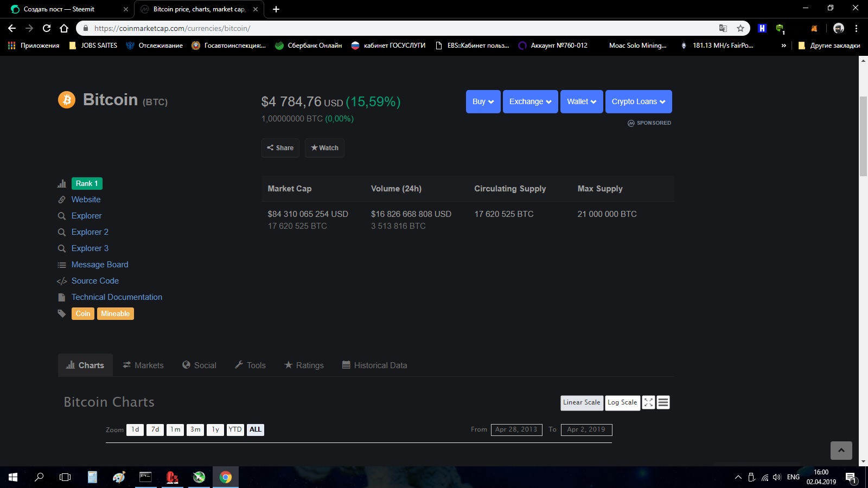Click the Chrome taskbar icon
Image resolution: width=868 pixels, height=488 pixels.
[226, 477]
